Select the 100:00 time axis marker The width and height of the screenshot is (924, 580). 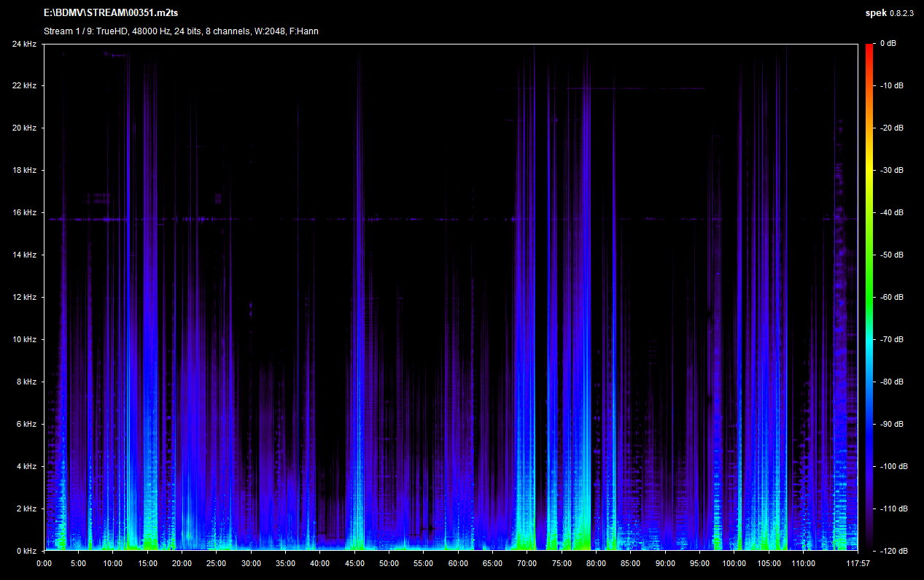coord(734,563)
